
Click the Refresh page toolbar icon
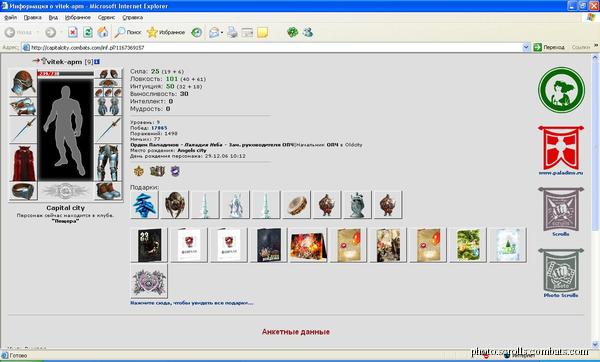click(88, 33)
